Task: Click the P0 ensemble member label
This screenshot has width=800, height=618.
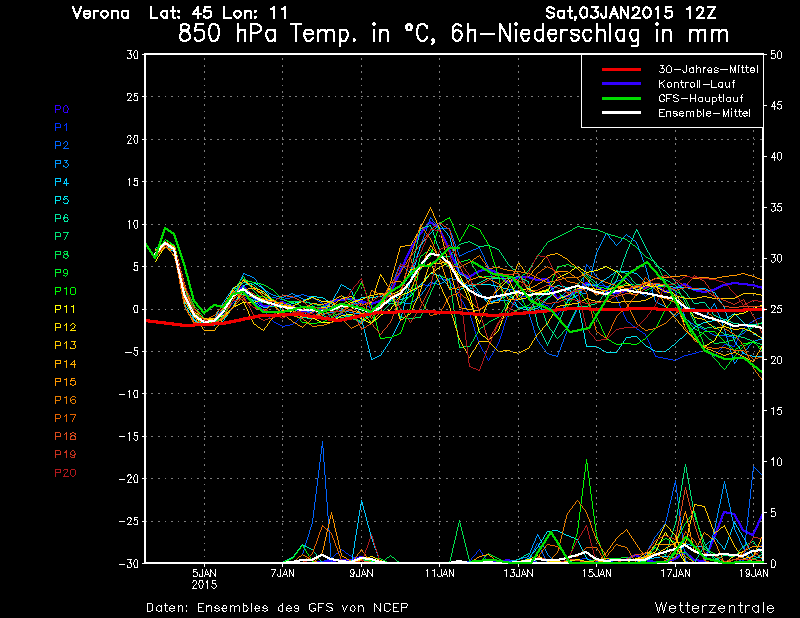Action: (62, 109)
